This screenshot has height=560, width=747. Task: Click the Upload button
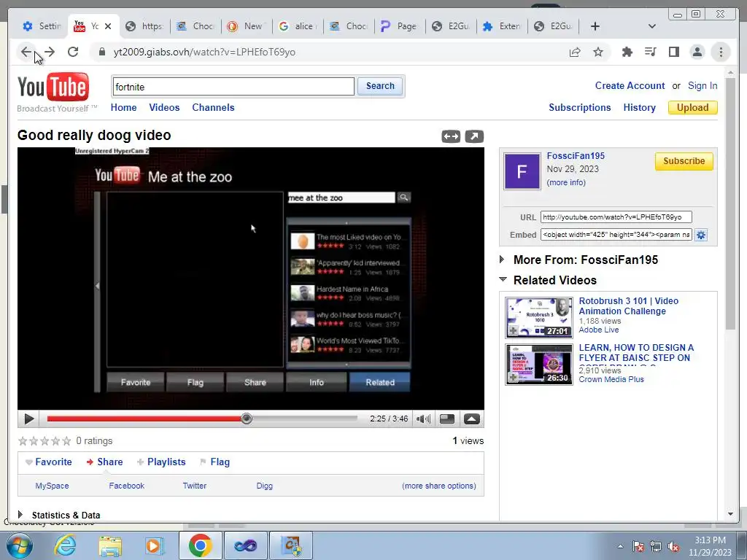(x=693, y=108)
